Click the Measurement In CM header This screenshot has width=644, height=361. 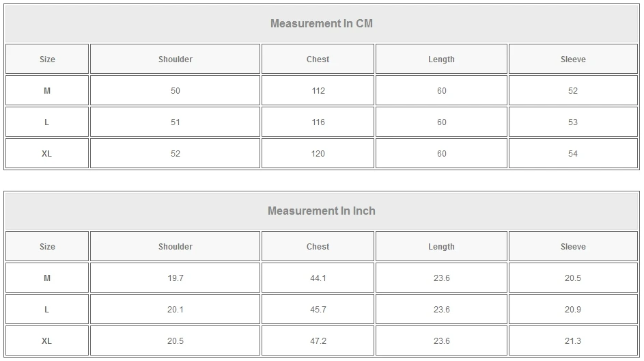[322, 24]
